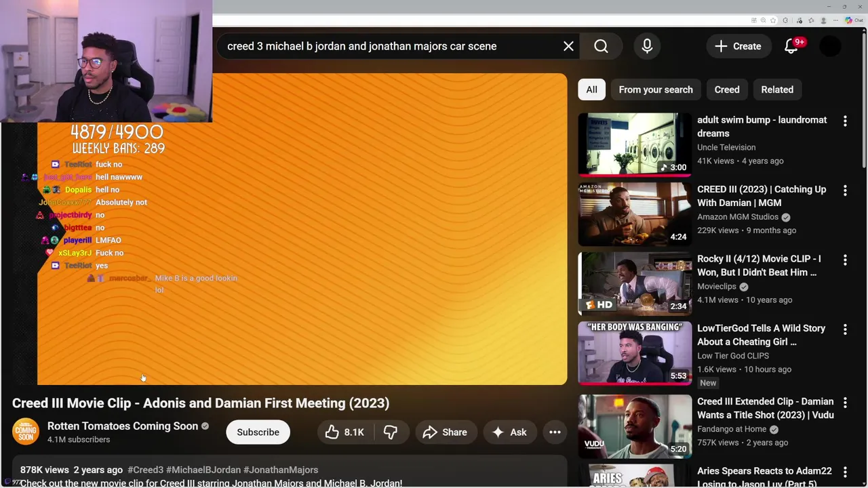Screen dimensions: 868x488
Task: Click the Ask button with sparkle icon
Action: click(x=509, y=432)
